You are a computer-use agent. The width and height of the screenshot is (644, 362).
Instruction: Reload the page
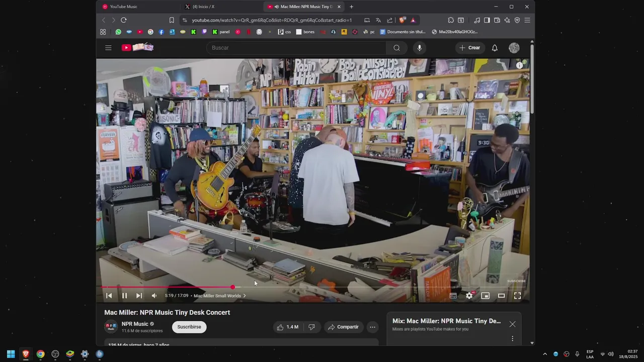click(x=124, y=20)
